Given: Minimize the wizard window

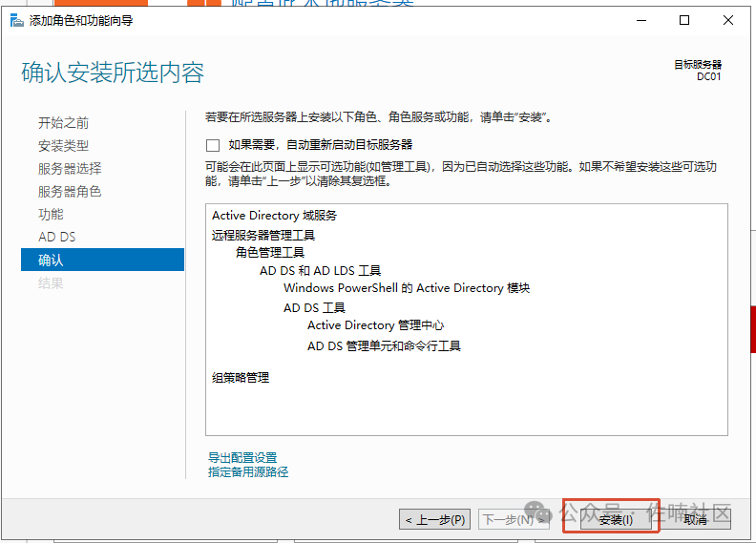Looking at the screenshot, I should click(641, 20).
